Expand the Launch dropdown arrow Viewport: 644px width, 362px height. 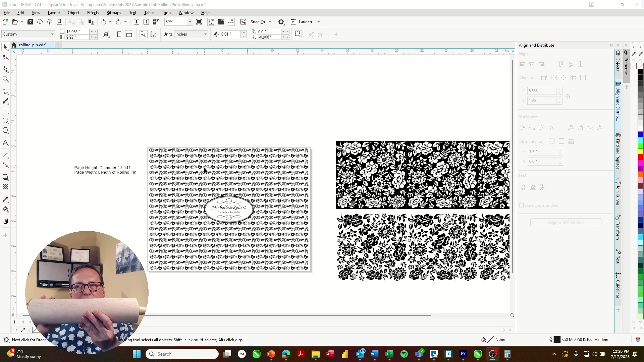pyautogui.click(x=319, y=22)
